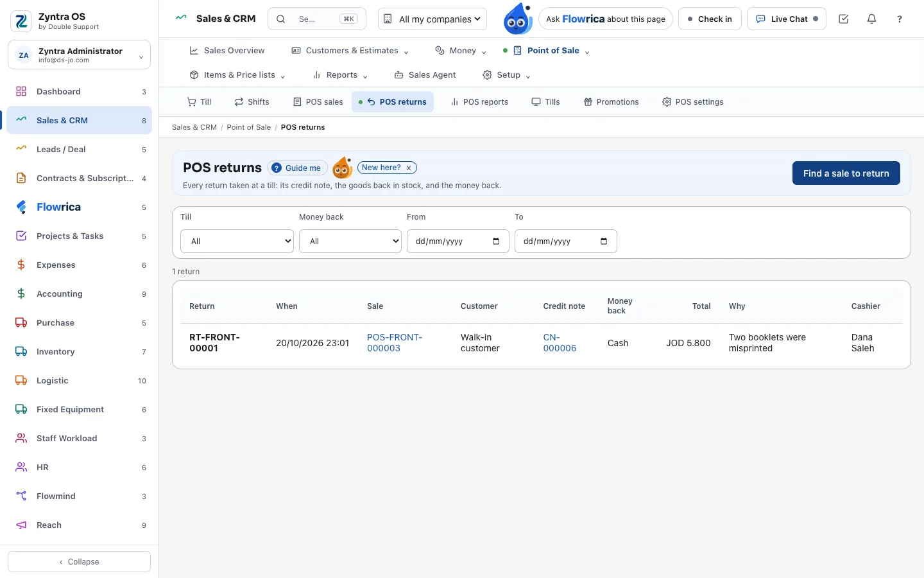The height and width of the screenshot is (578, 924).
Task: Open the POS reports tab
Action: [x=479, y=102]
